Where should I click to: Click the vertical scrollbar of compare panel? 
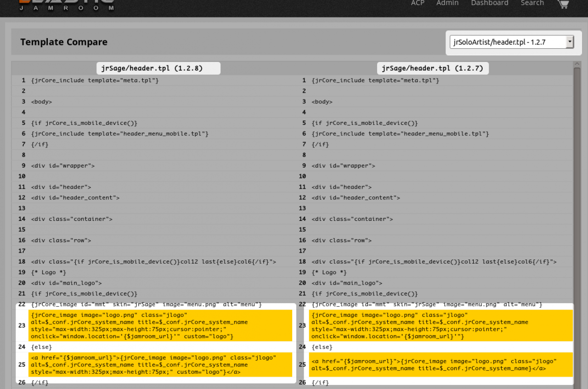(x=577, y=184)
